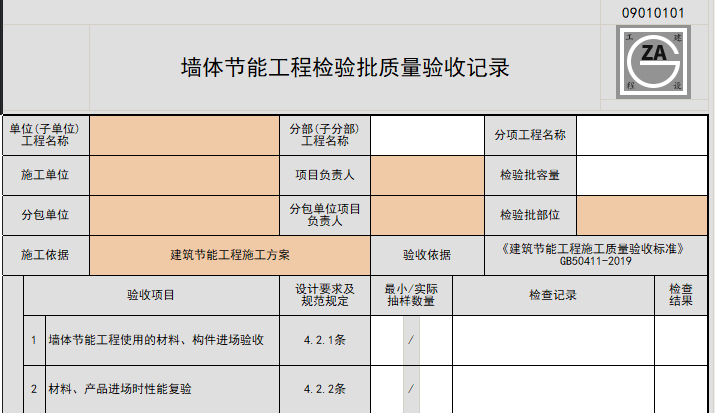Select the 验收项目 column header
This screenshot has height=413, width=715.
pyautogui.click(x=150, y=295)
